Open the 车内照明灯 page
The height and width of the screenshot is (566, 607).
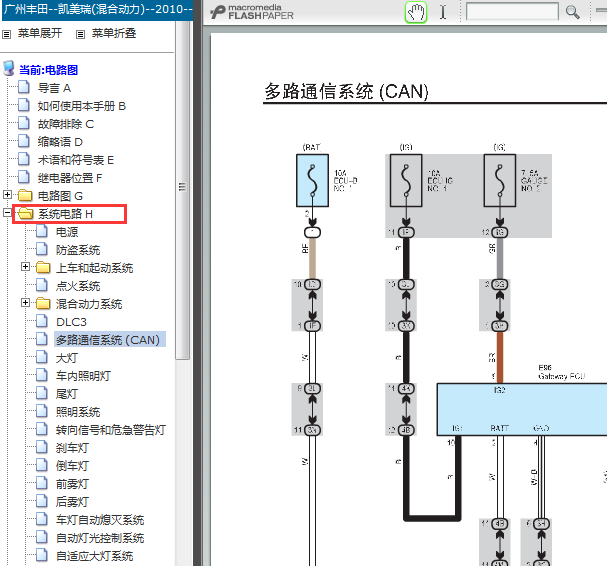(x=83, y=376)
